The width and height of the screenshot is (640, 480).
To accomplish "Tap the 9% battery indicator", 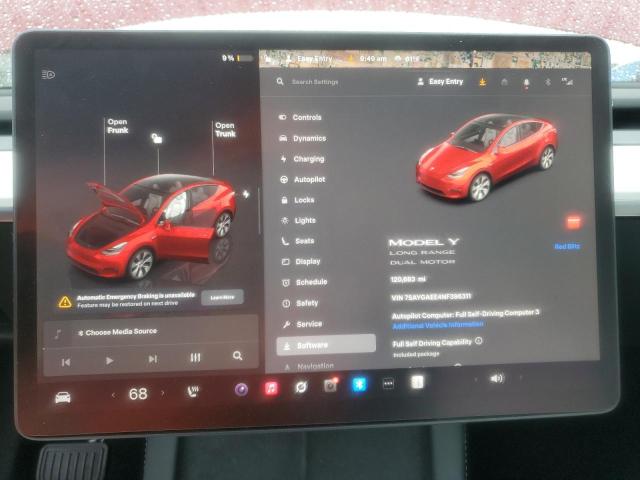I will pyautogui.click(x=238, y=58).
